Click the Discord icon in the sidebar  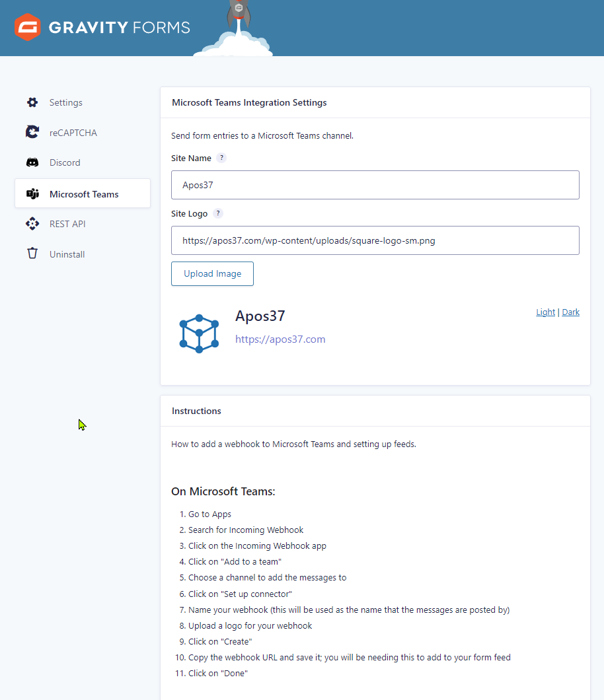[32, 162]
